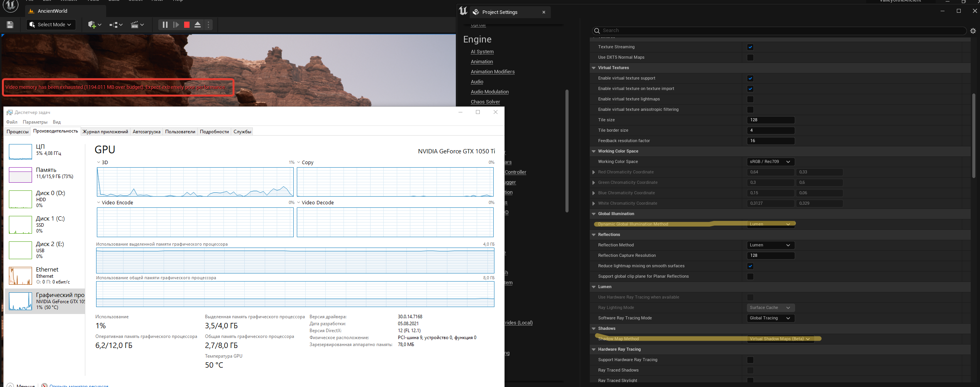Enable Support Hardware Ray Tracing checkbox
This screenshot has height=387, width=980.
tap(750, 360)
